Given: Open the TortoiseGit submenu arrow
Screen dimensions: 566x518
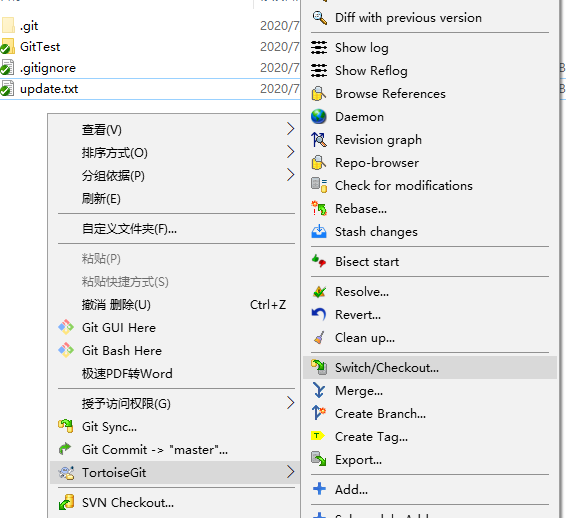Looking at the screenshot, I should tap(291, 472).
